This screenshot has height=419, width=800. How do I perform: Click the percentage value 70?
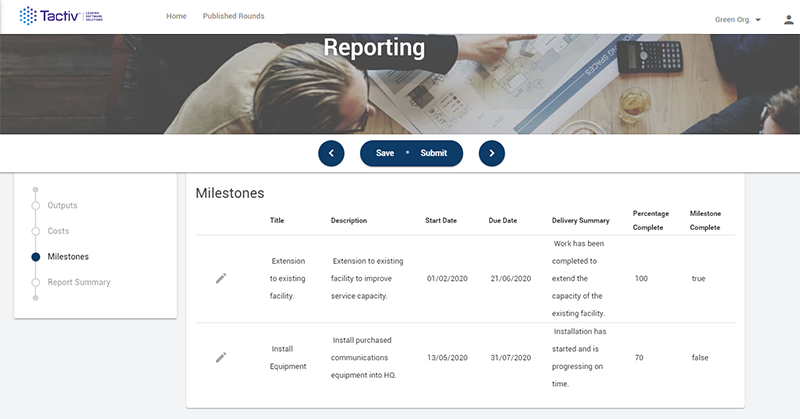[639, 358]
